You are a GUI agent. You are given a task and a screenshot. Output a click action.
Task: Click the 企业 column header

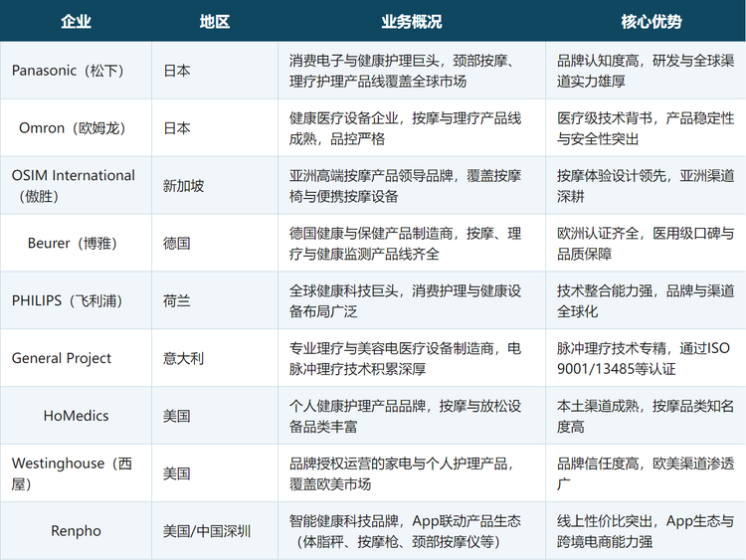click(76, 22)
